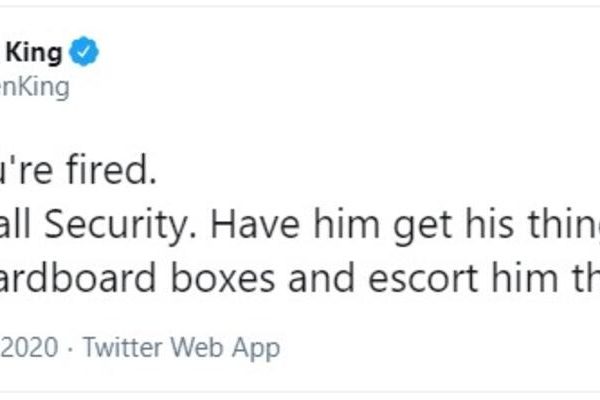The image size is (600, 400).
Task: Open the "Twitter Web App" source link
Action: coord(181,348)
